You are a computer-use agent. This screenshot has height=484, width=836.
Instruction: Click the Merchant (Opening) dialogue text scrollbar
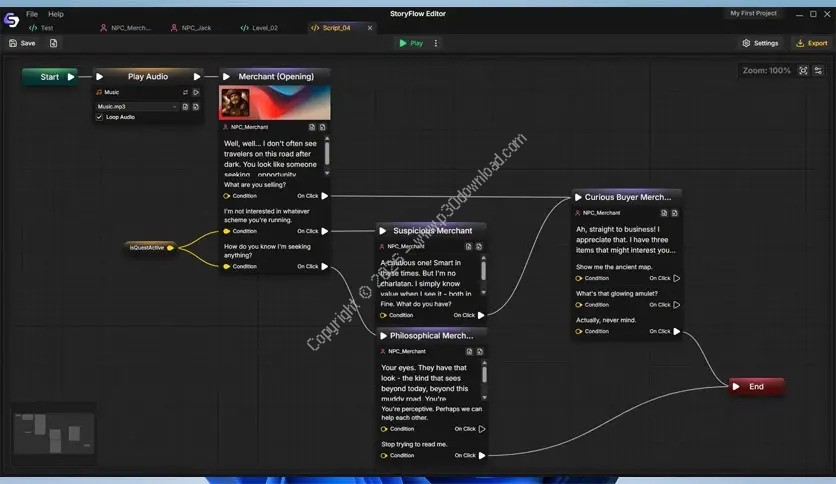[x=327, y=152]
